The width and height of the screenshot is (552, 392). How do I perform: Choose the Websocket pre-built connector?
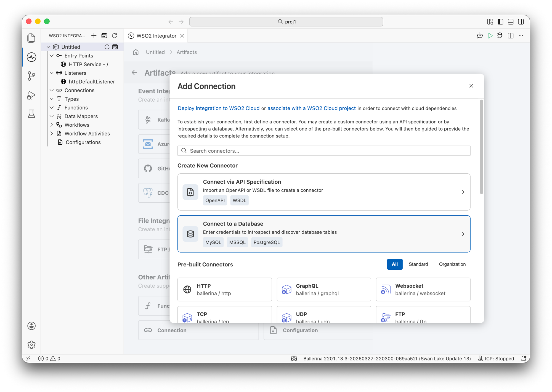point(423,289)
